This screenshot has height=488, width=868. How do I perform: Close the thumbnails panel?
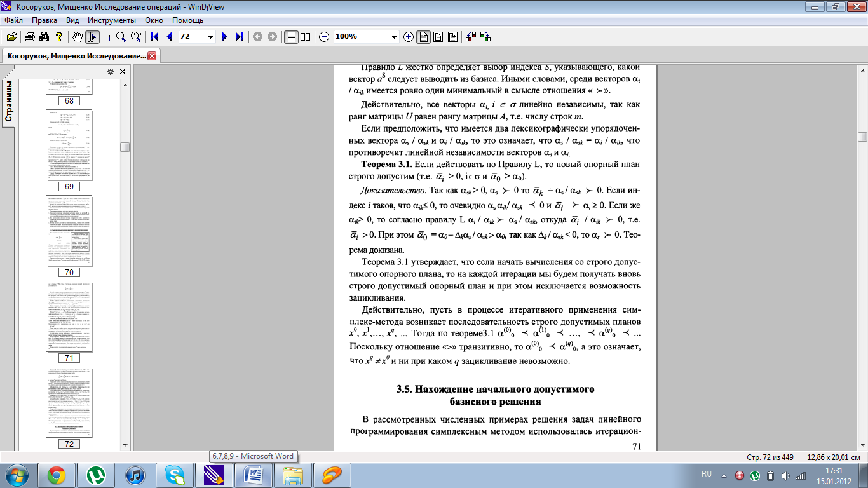(123, 72)
